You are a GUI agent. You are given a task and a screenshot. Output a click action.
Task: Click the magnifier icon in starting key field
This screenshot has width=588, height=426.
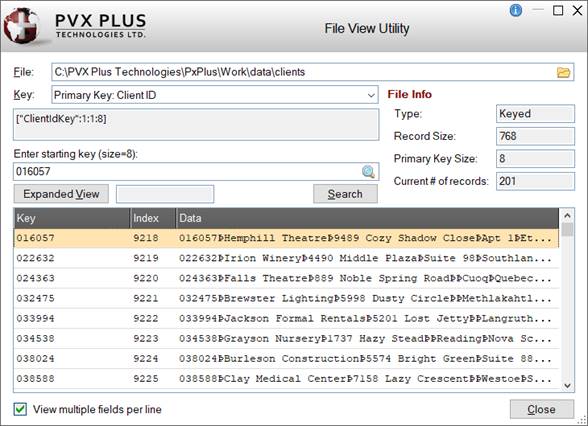click(368, 172)
